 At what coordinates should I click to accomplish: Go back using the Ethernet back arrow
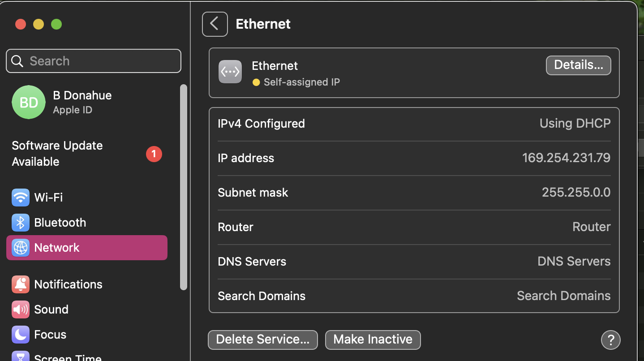215,24
